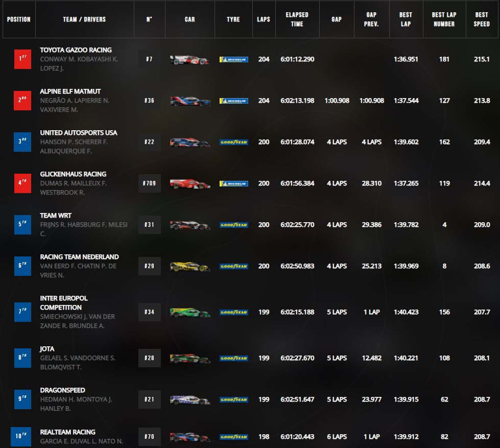Click the Goodyear logo in Team WRT row
This screenshot has height=448, width=500.
[234, 225]
